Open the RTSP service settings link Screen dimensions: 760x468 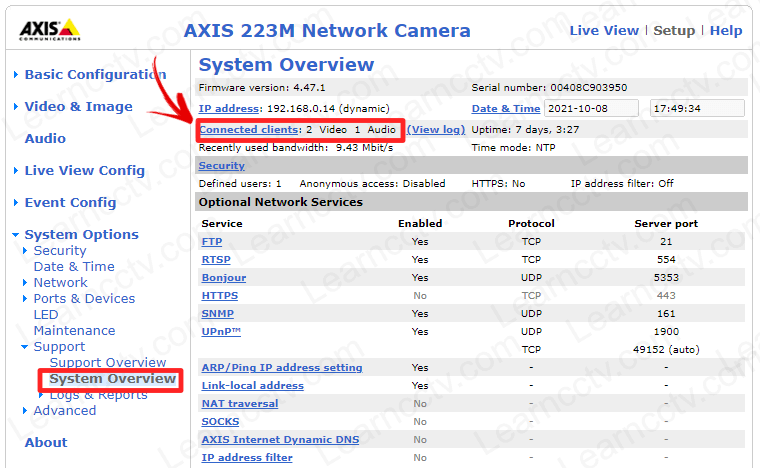pyautogui.click(x=216, y=260)
